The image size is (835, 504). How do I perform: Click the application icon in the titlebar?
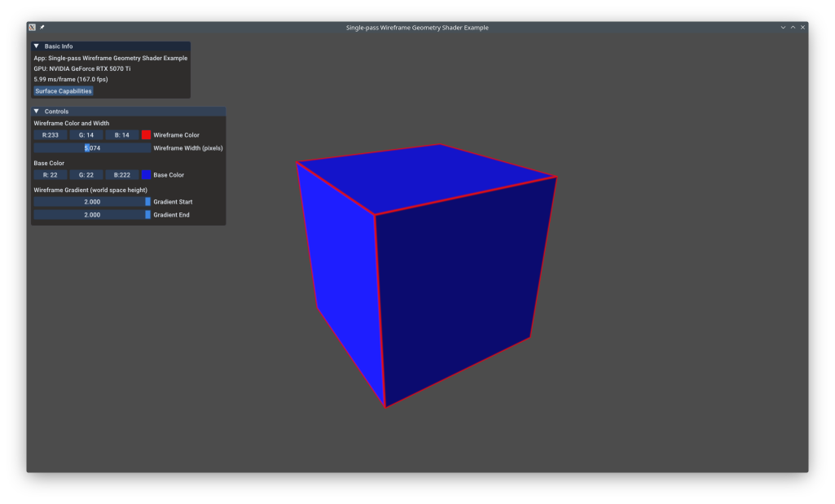pos(32,27)
